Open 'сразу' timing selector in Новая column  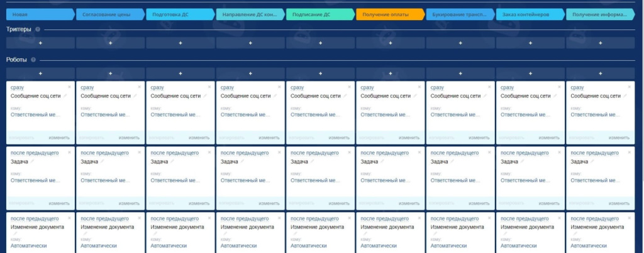17,87
